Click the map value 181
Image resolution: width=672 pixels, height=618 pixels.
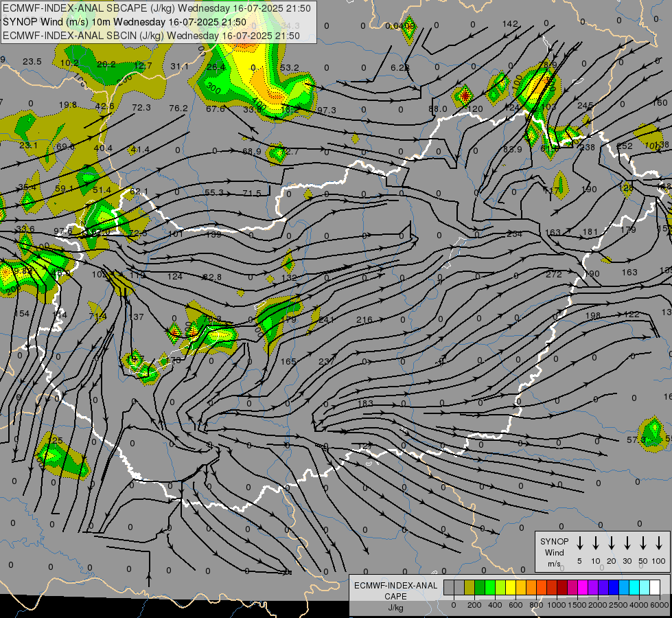click(x=590, y=232)
